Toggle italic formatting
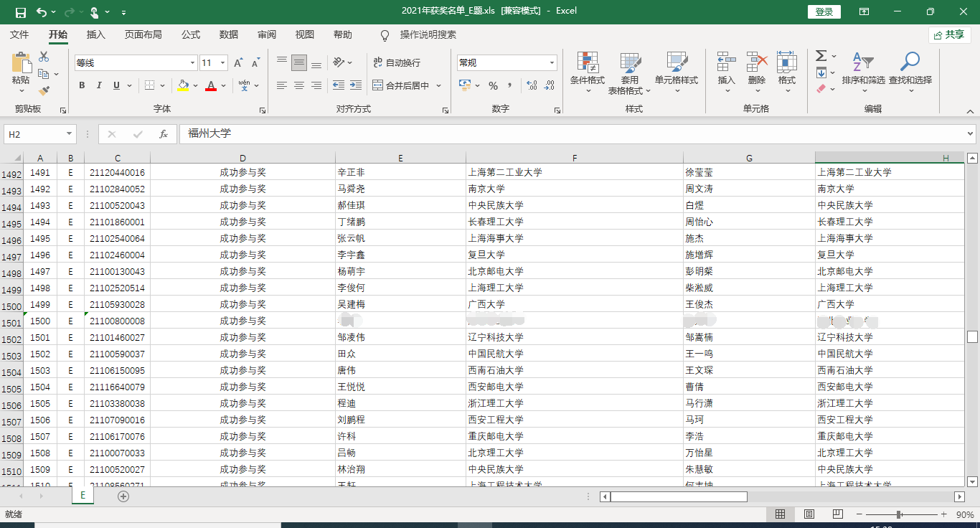The width and height of the screenshot is (980, 528). click(x=99, y=85)
